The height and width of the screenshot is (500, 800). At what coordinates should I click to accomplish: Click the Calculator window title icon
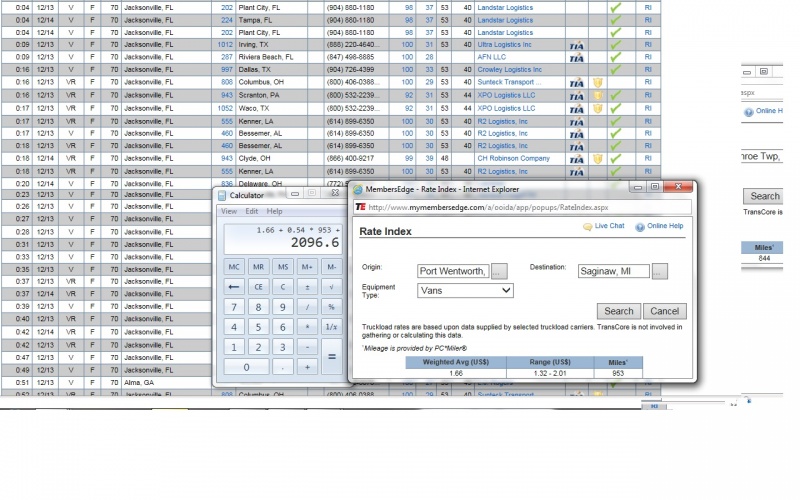222,195
